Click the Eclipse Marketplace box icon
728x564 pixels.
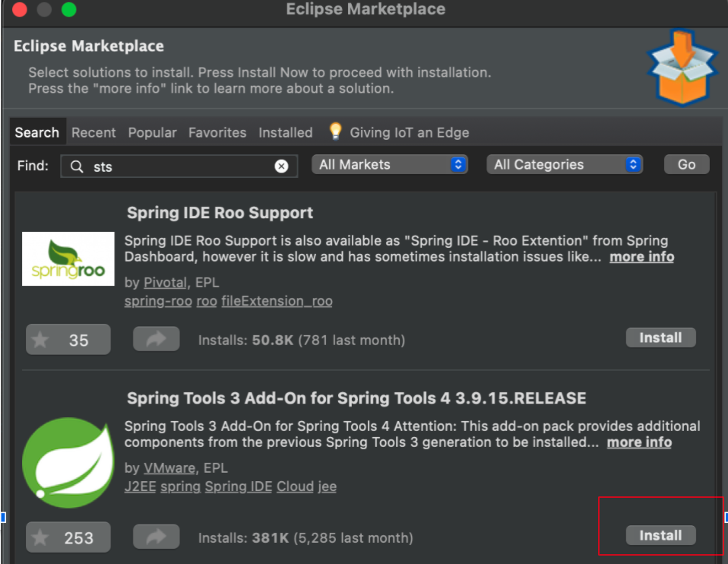click(x=682, y=68)
